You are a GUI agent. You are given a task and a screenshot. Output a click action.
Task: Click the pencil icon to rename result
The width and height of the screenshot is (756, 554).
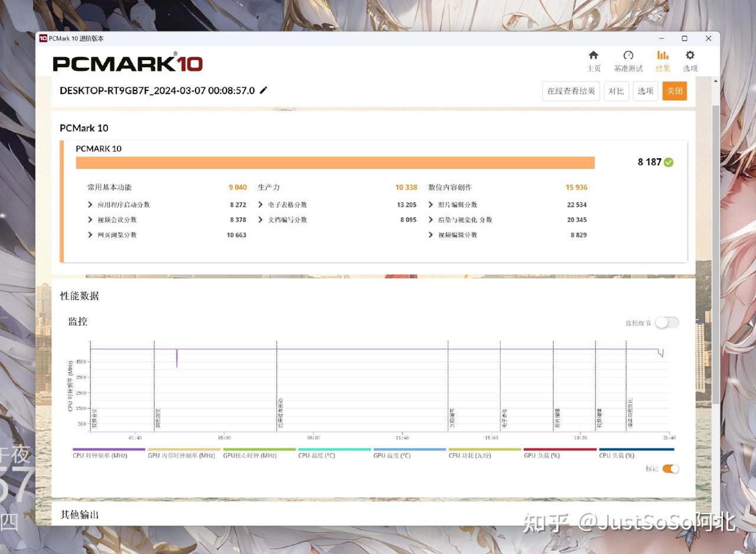263,90
